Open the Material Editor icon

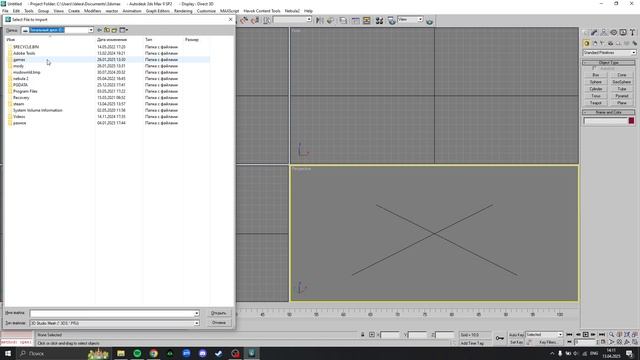coord(379,20)
